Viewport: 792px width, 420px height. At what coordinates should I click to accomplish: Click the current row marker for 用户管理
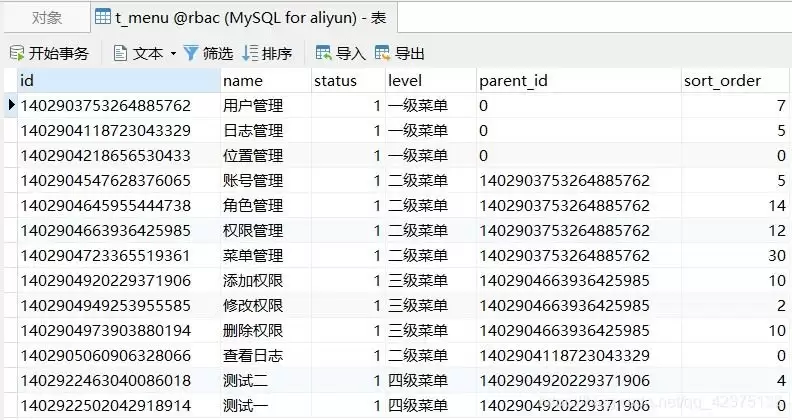[x=12, y=105]
